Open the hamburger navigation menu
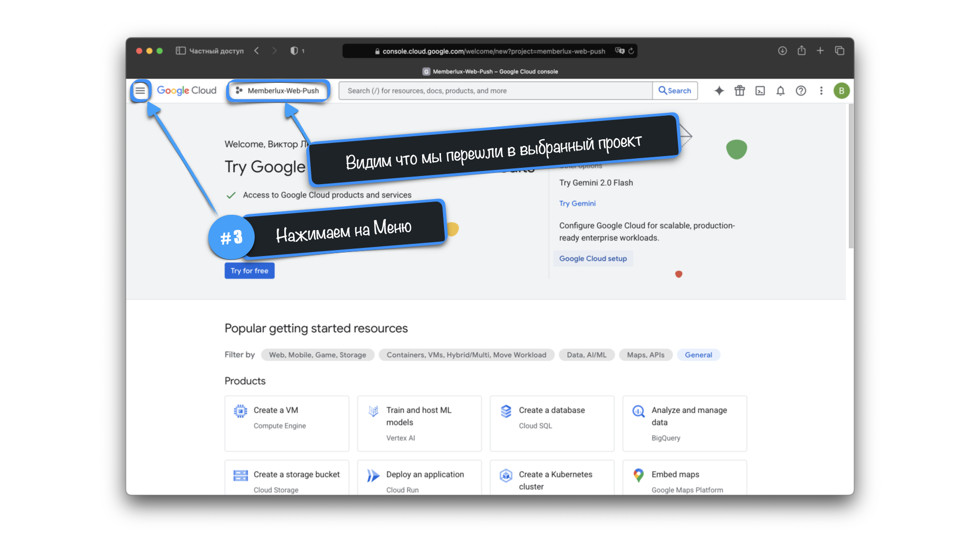Image resolution: width=980 pixels, height=551 pixels. (140, 91)
